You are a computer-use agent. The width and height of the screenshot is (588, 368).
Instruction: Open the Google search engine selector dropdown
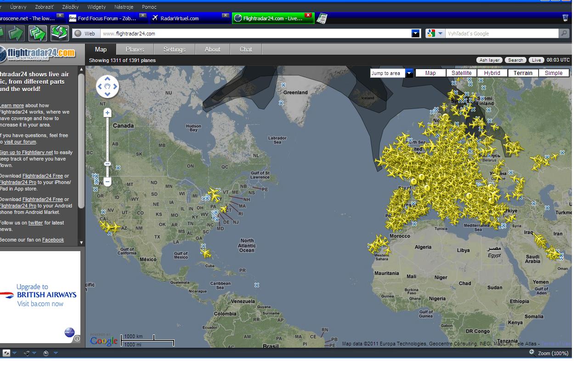point(435,33)
